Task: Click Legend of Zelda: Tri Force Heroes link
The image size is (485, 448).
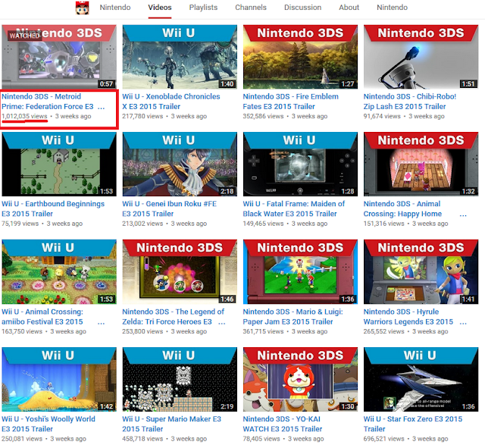Action: [x=173, y=317]
